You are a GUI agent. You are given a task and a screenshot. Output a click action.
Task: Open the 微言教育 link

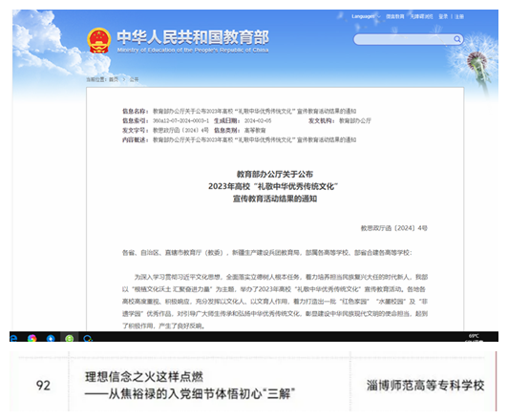[x=395, y=16]
